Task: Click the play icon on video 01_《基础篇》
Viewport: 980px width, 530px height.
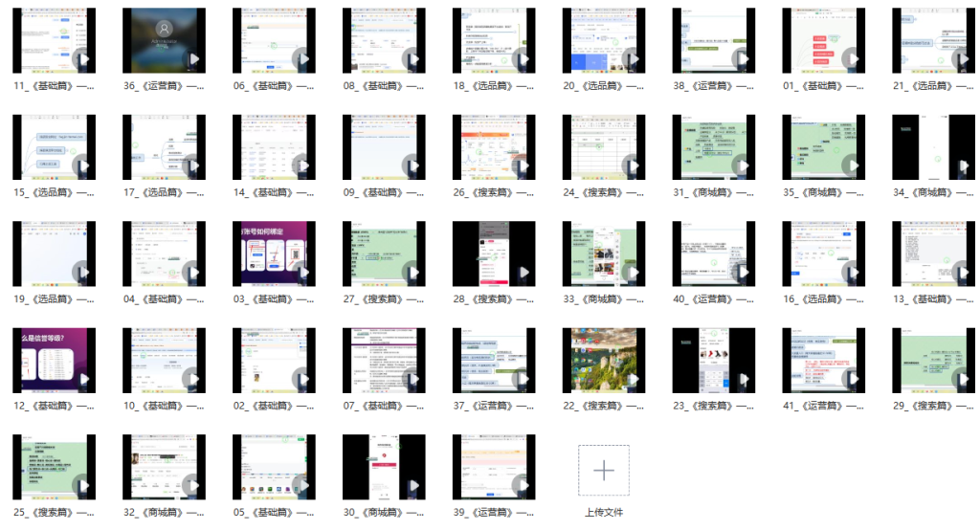Action: tap(854, 59)
